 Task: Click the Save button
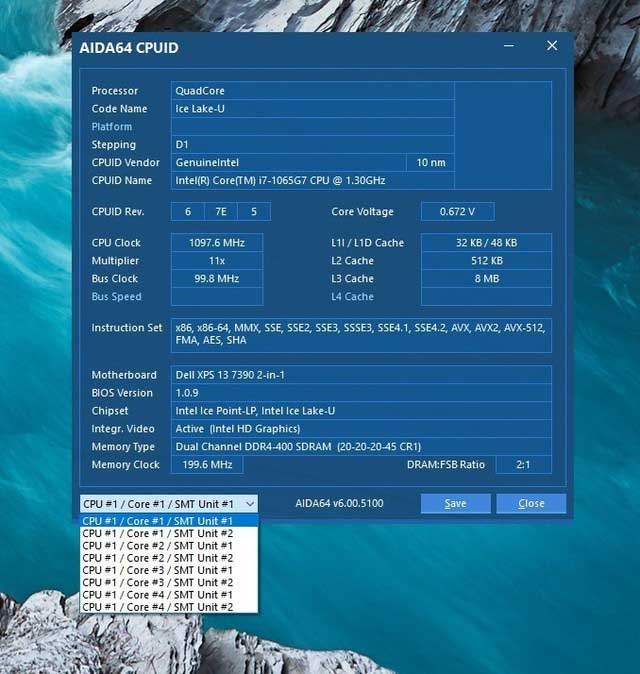point(456,503)
